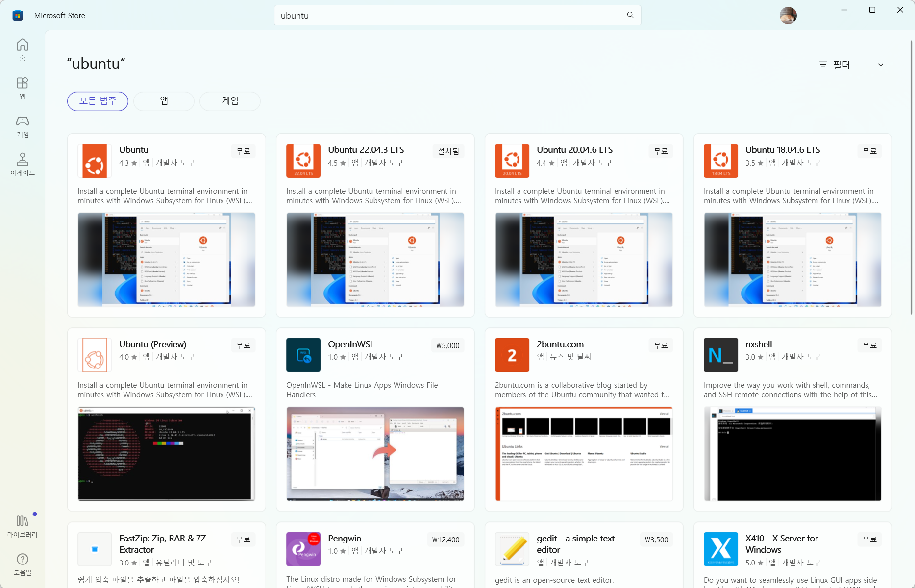The image size is (915, 588).
Task: Click the Ubuntu app icon
Action: (x=95, y=161)
